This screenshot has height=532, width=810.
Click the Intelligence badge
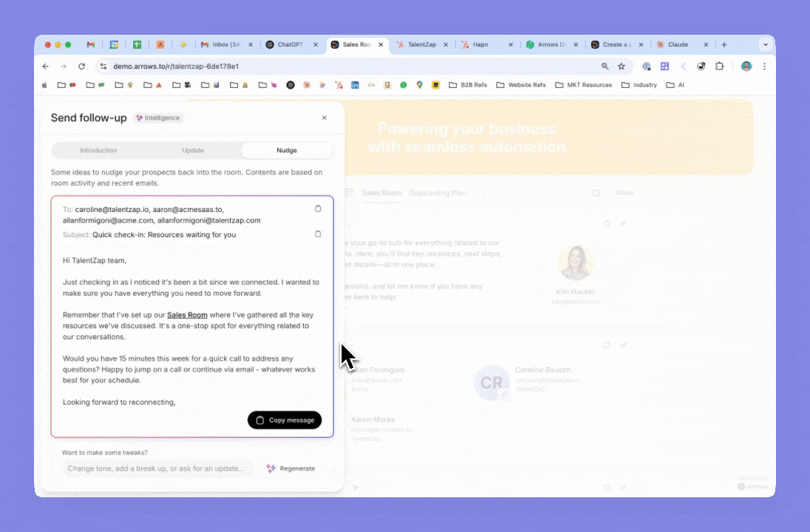tap(158, 117)
